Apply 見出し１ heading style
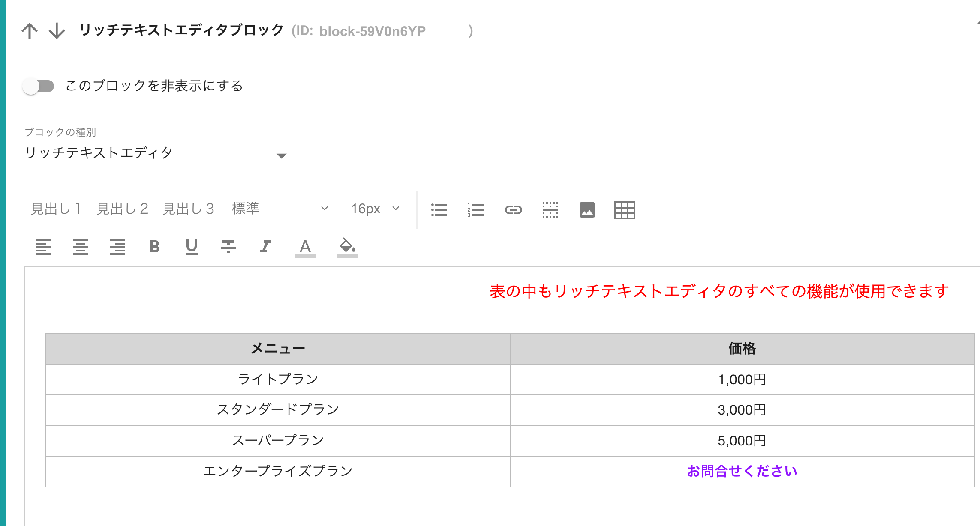 [56, 209]
